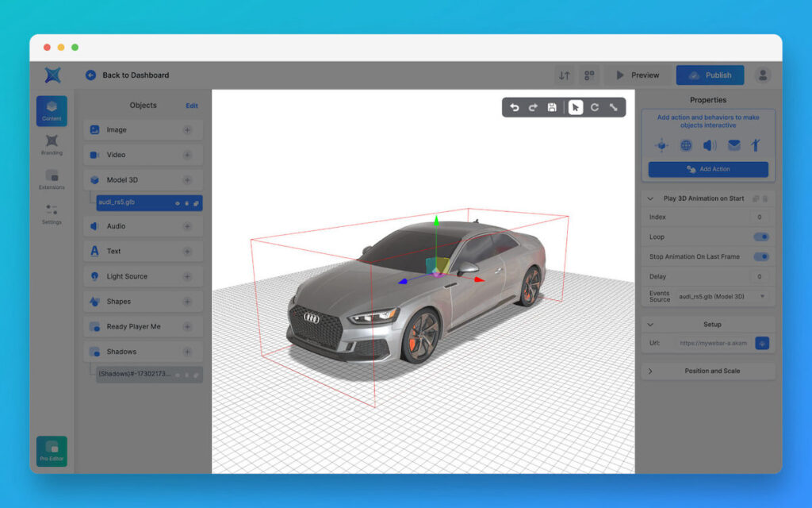Click the Publish button

(710, 75)
